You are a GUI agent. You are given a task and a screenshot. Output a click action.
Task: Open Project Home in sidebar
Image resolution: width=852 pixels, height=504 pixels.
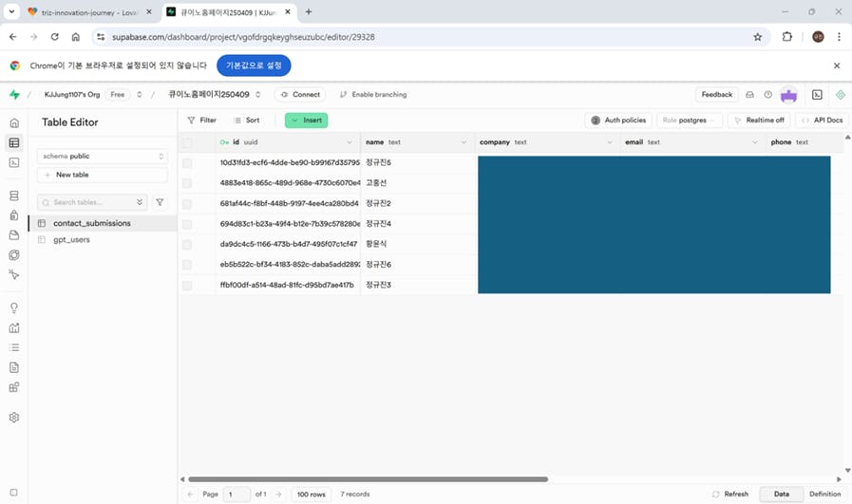(x=14, y=122)
